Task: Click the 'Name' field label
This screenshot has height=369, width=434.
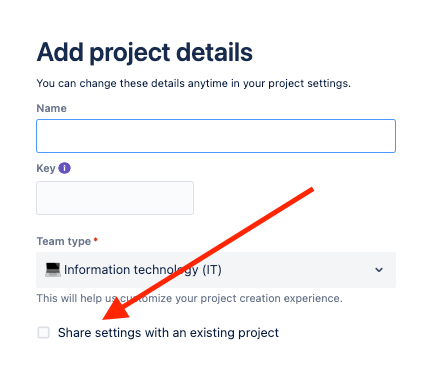Action: (x=52, y=108)
